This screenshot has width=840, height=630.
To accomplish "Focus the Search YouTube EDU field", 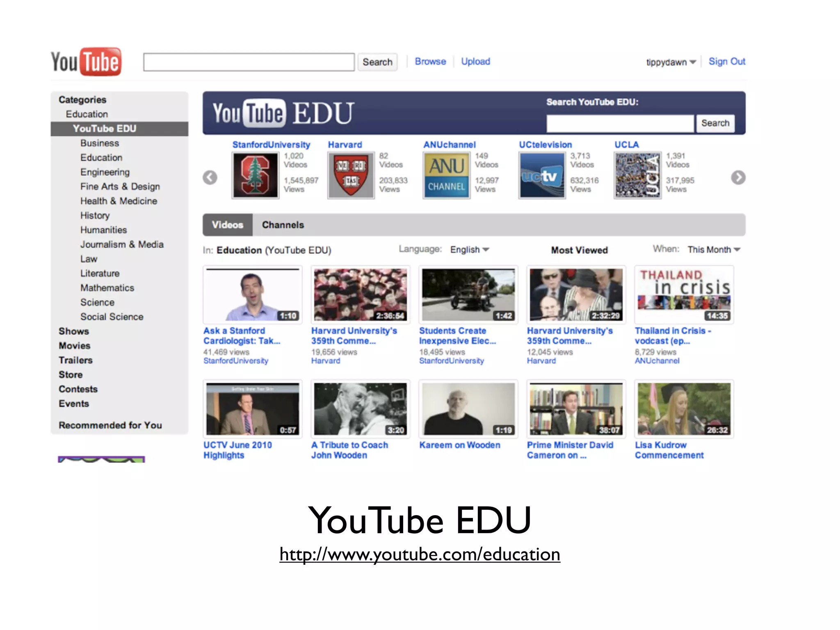I will tap(620, 123).
